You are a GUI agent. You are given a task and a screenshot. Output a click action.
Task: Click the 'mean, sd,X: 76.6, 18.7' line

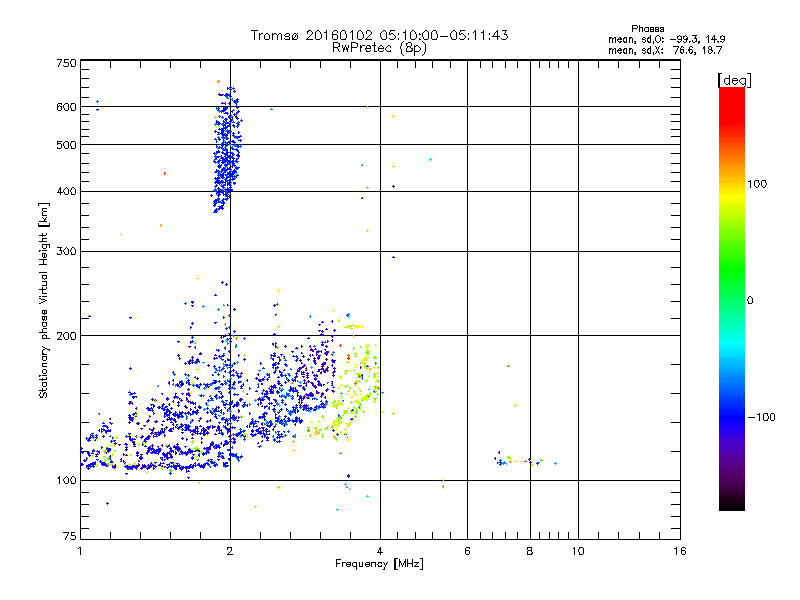(665, 50)
